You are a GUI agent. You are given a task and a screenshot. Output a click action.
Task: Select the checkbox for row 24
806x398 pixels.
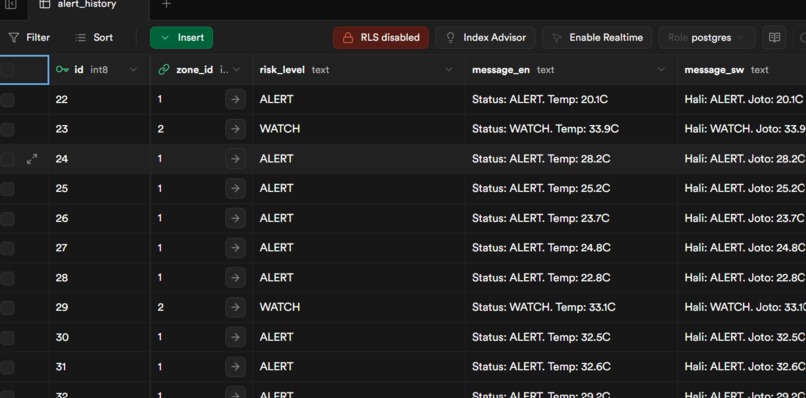(7, 159)
